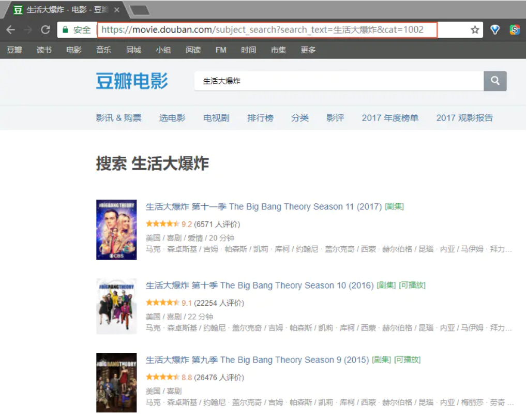Open 小组 in top navigation

163,50
